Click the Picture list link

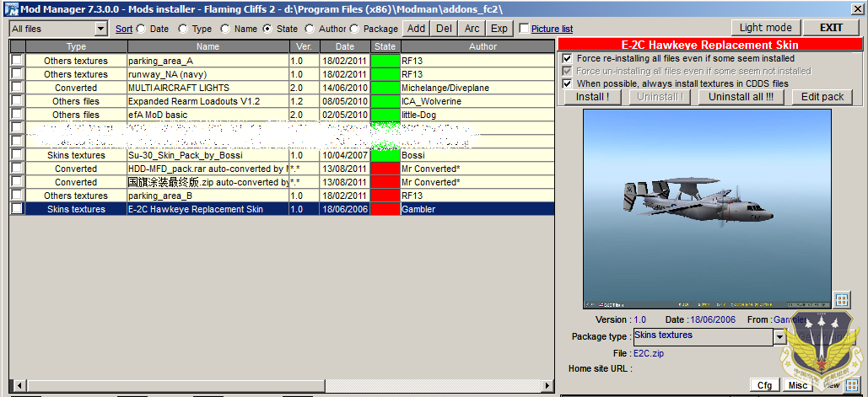point(552,29)
